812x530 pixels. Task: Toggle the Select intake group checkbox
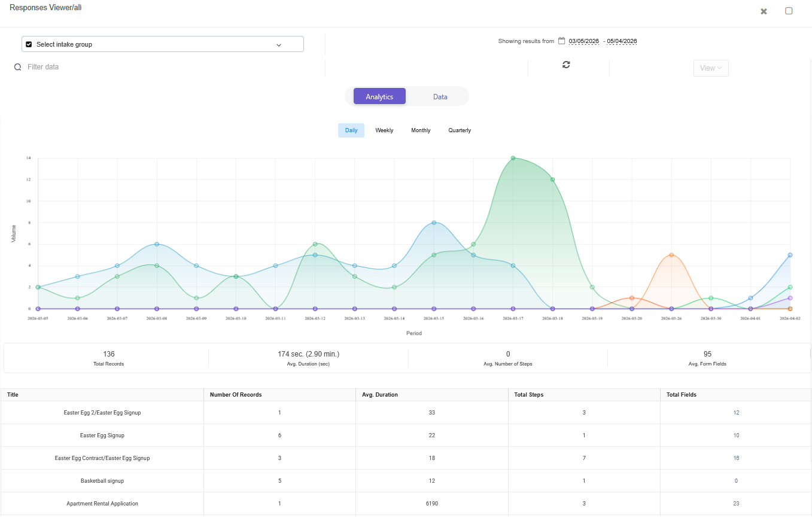click(29, 44)
